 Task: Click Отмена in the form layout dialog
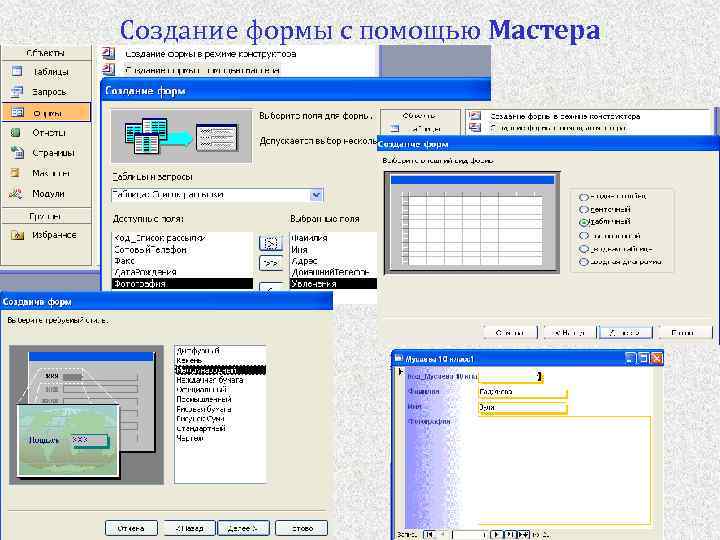click(x=510, y=332)
